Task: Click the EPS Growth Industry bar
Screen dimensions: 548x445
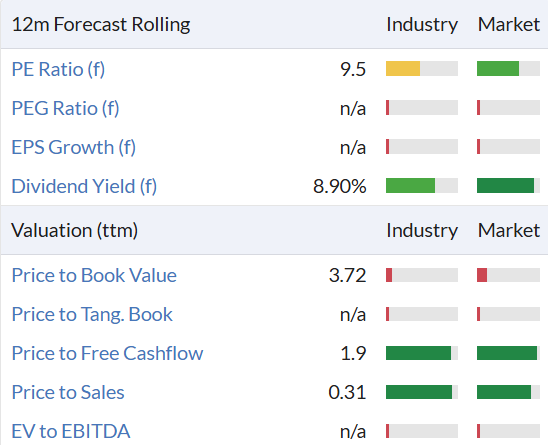Action: [422, 146]
